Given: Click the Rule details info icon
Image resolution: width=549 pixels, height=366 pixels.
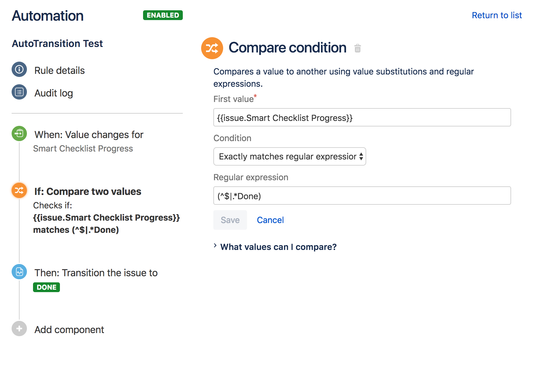Looking at the screenshot, I should (19, 69).
